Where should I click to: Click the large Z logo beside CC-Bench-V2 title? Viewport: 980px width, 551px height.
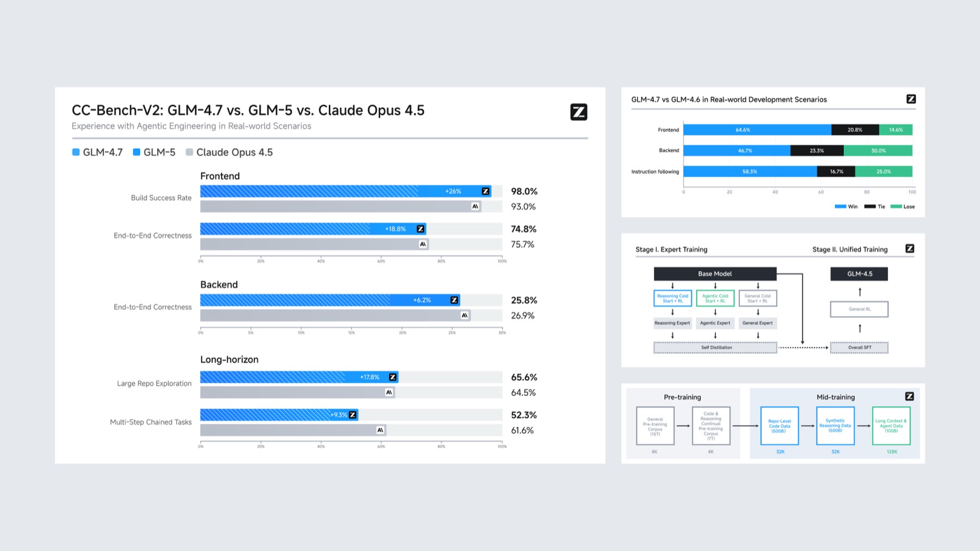pyautogui.click(x=579, y=112)
